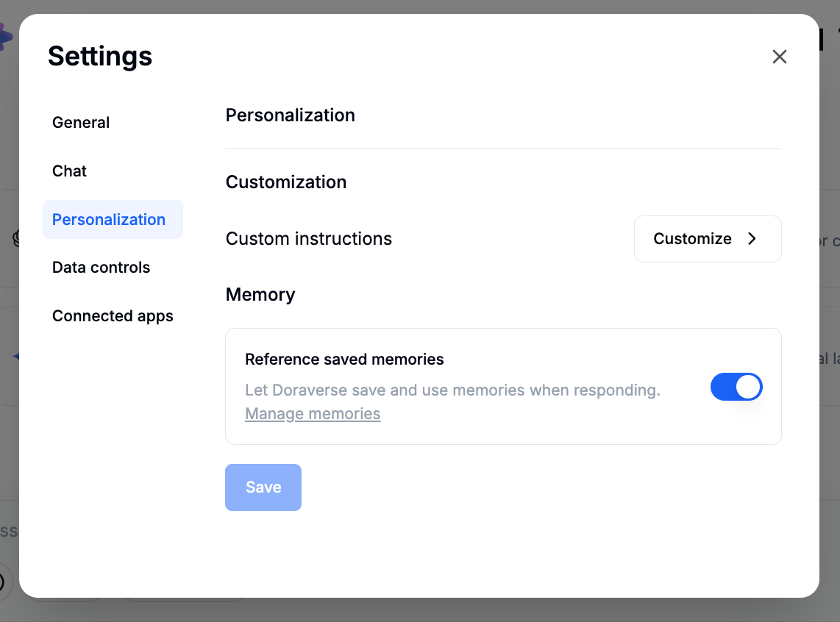
Task: Click the Custom instructions label
Action: pyautogui.click(x=309, y=239)
